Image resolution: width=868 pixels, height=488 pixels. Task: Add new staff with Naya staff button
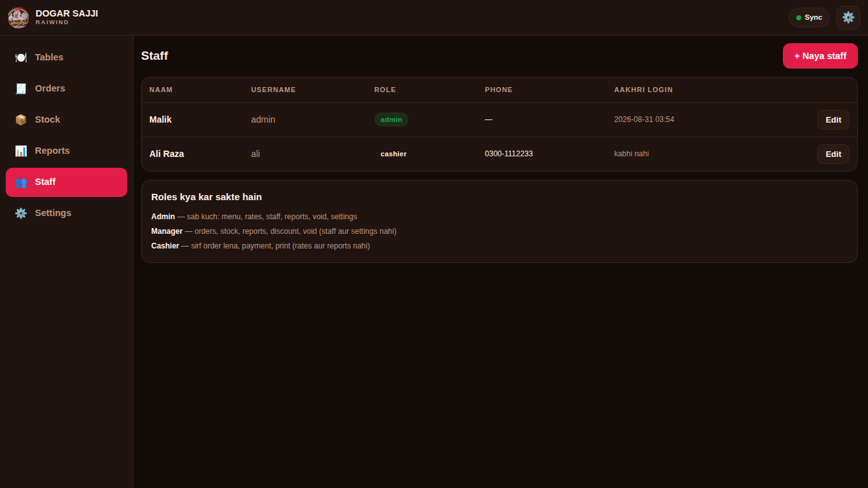(820, 56)
